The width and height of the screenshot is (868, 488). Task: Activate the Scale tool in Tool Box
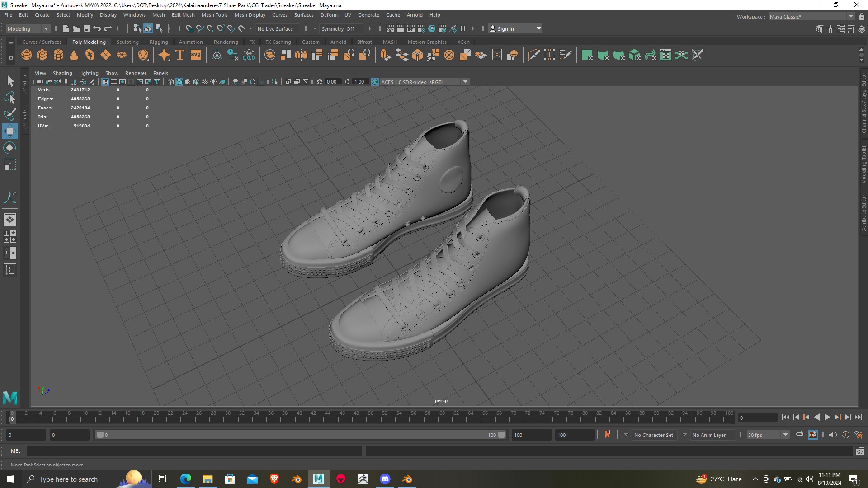pyautogui.click(x=10, y=164)
